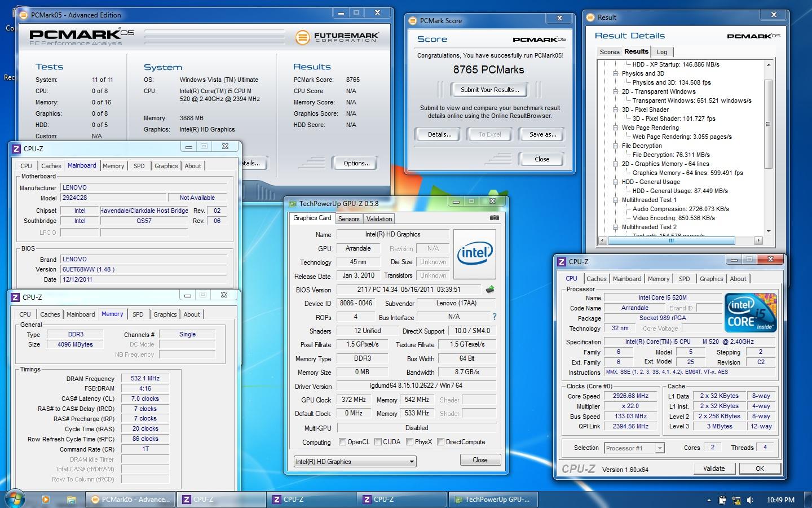
Task: Click Result window title bar icon
Action: point(590,17)
